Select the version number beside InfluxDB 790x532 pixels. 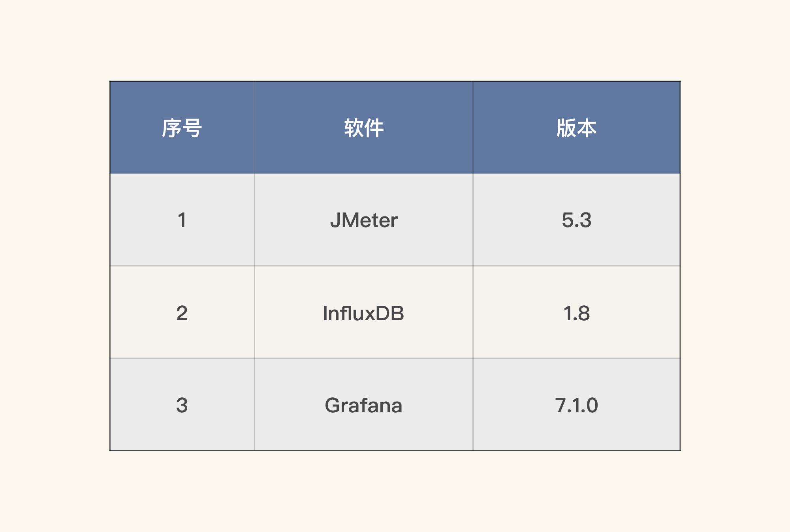pos(576,313)
